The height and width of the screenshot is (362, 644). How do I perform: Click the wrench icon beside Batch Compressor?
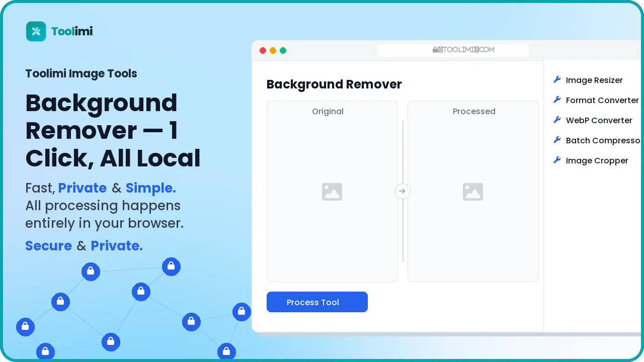(x=557, y=140)
